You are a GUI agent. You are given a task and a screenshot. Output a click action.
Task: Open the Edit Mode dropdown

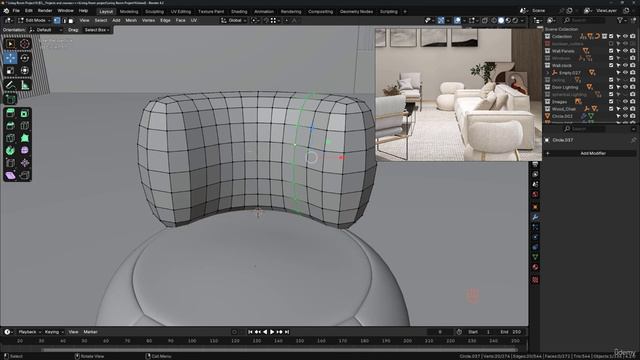35,20
